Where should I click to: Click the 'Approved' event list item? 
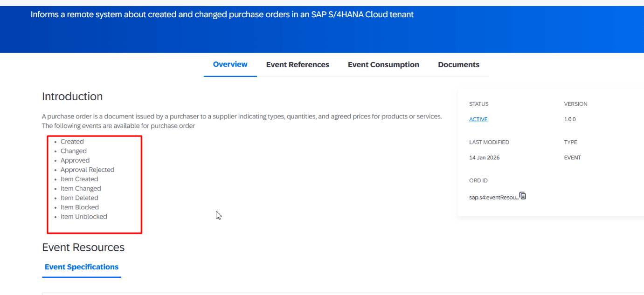click(x=75, y=160)
